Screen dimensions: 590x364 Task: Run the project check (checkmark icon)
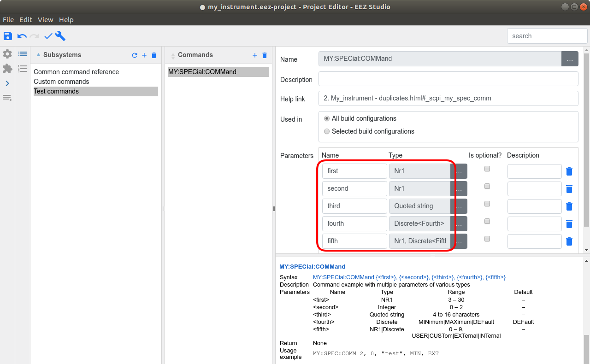[48, 35]
